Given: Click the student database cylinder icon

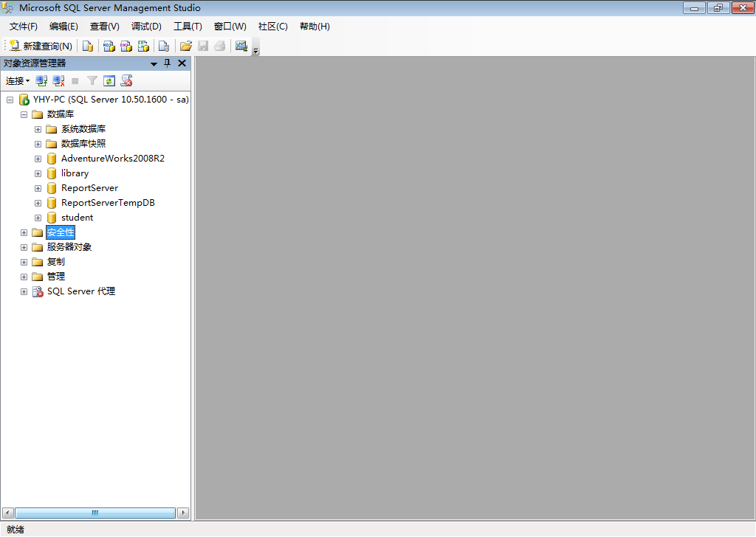Looking at the screenshot, I should [52, 218].
